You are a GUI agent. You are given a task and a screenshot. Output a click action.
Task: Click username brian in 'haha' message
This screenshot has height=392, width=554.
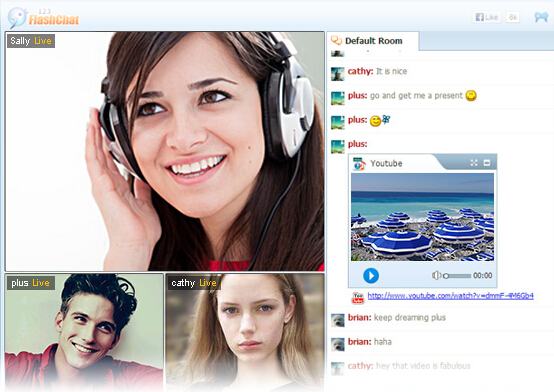pyautogui.click(x=359, y=341)
